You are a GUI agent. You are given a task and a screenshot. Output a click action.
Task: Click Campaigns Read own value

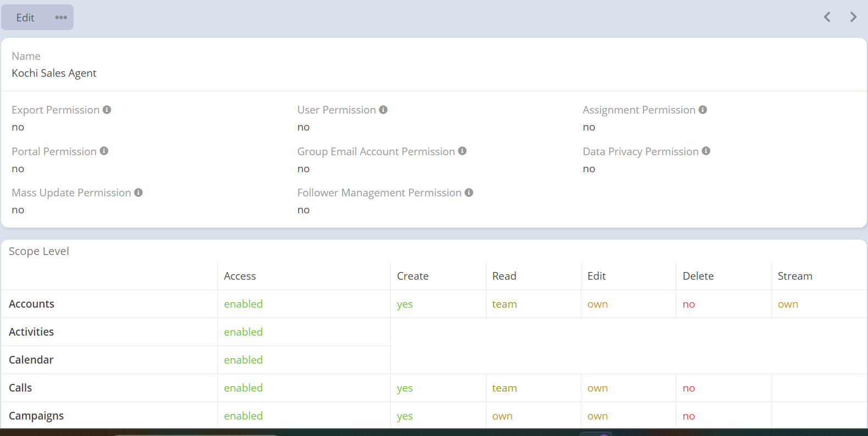click(502, 416)
